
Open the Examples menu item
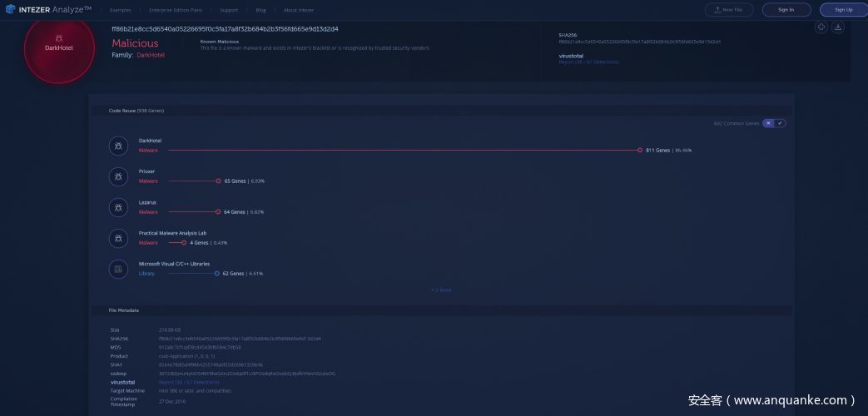pyautogui.click(x=120, y=10)
